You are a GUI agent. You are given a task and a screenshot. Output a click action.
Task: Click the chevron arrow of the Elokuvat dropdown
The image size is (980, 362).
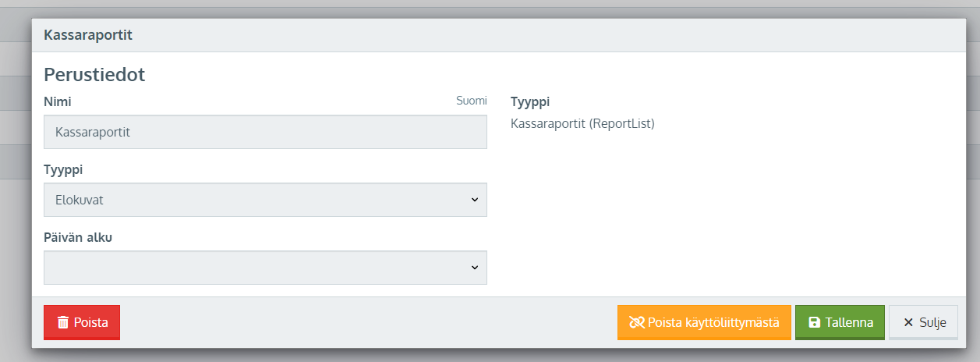[474, 200]
